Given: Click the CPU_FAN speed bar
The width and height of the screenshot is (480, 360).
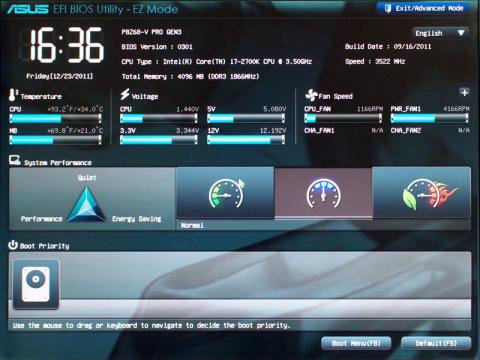Looking at the screenshot, I should click(343, 118).
